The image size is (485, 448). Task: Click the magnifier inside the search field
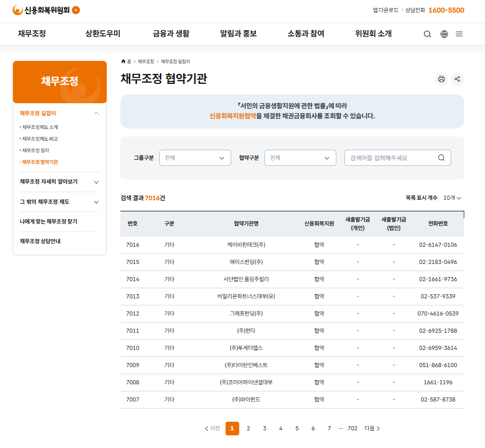click(x=442, y=158)
